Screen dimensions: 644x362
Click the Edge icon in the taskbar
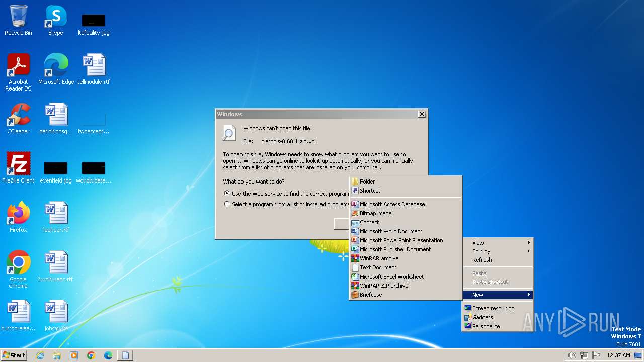pyautogui.click(x=108, y=355)
